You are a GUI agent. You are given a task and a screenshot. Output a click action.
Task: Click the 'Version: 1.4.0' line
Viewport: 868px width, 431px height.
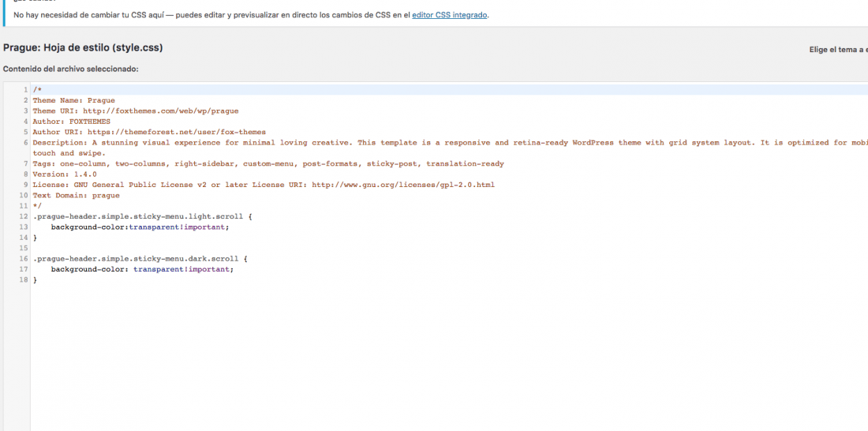coord(65,174)
